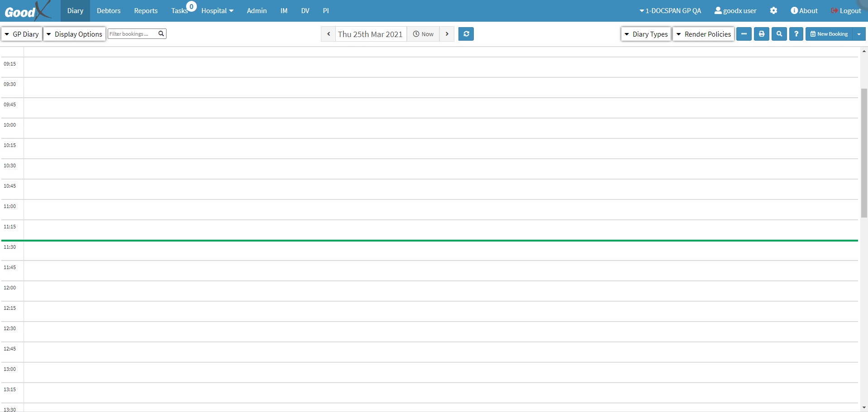Viewport: 868px width, 412px height.
Task: Go to previous day arrow
Action: coord(329,34)
